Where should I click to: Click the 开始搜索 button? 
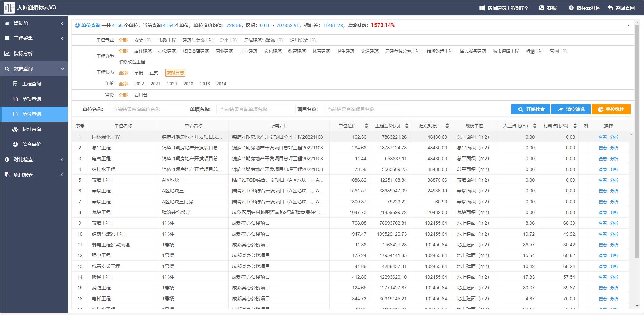pos(531,109)
